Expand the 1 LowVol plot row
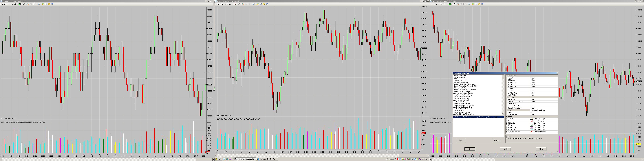 click(x=506, y=119)
